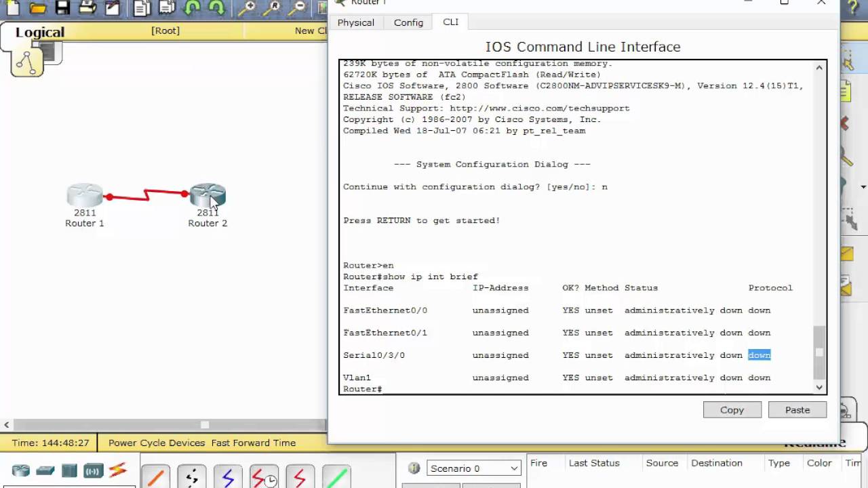Click Fast Forward Time

[x=254, y=443]
